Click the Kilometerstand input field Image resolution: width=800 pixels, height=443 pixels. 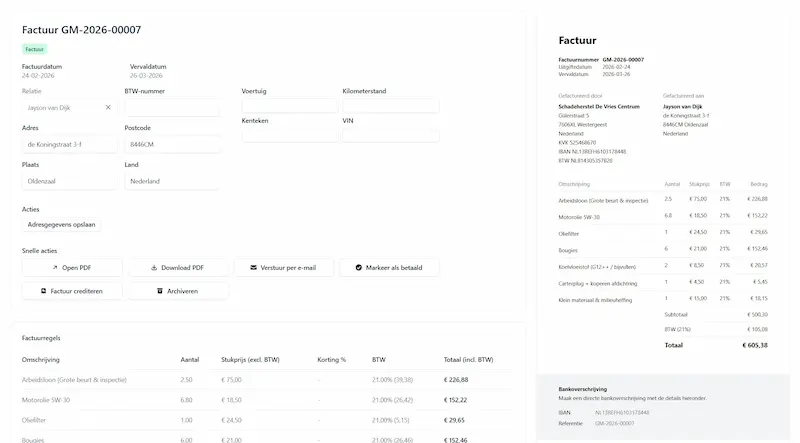[x=390, y=106]
